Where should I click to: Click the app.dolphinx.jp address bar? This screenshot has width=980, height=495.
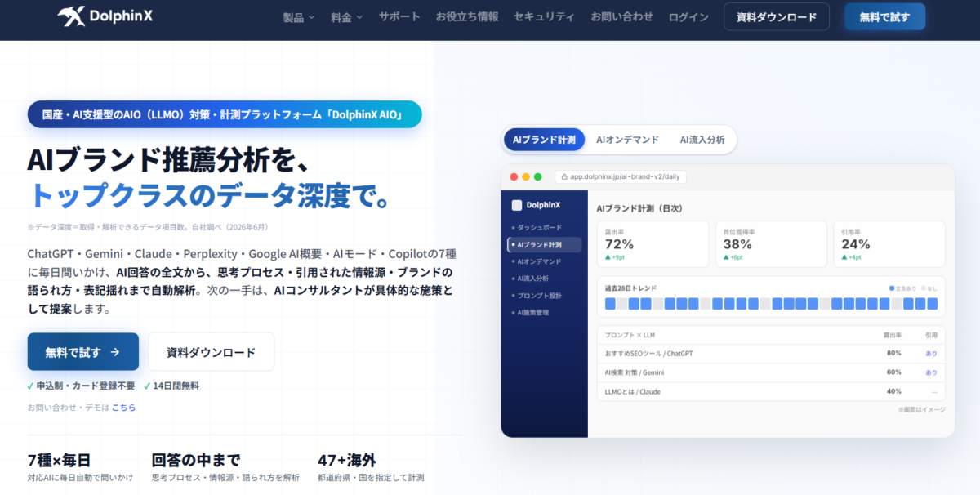click(621, 176)
